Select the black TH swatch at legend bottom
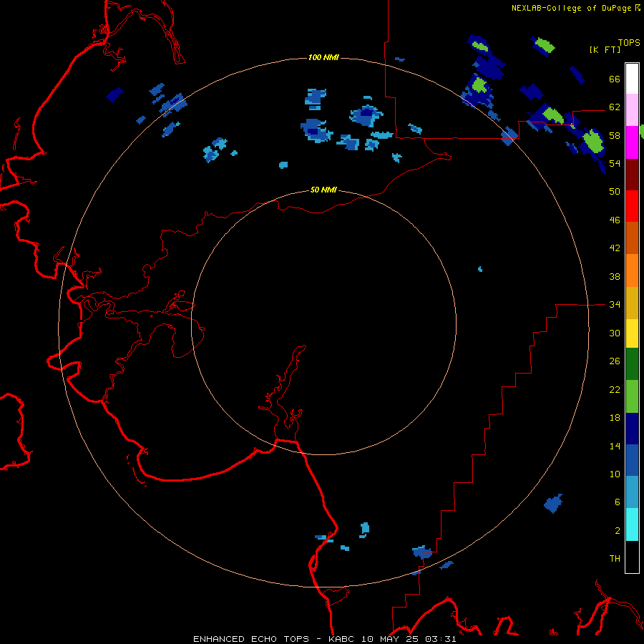The height and width of the screenshot is (644, 644). tap(632, 557)
